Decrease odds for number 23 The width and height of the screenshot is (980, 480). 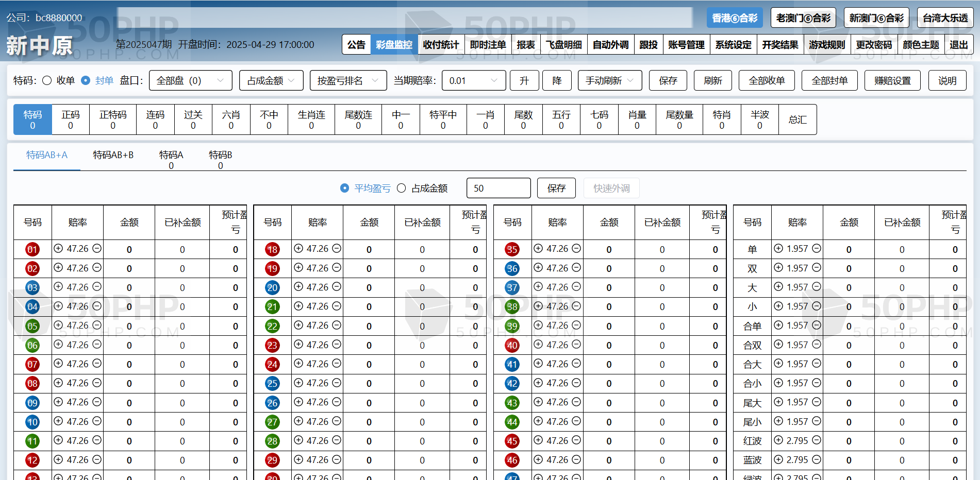[337, 345]
